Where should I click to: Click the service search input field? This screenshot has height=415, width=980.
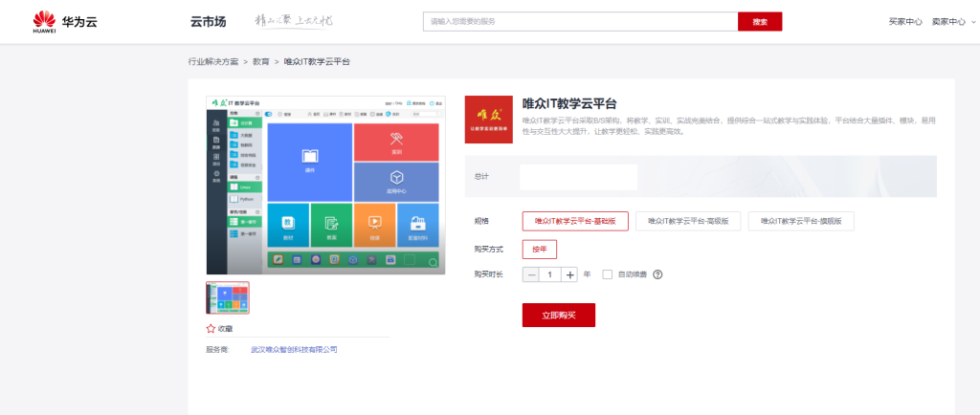[x=580, y=21]
